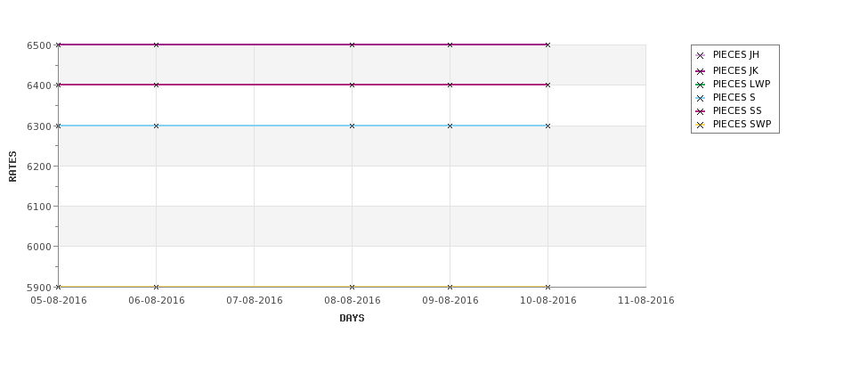The image size is (868, 382).
Task: Click the 07-08-2016 x-axis date label
Action: [x=254, y=300]
